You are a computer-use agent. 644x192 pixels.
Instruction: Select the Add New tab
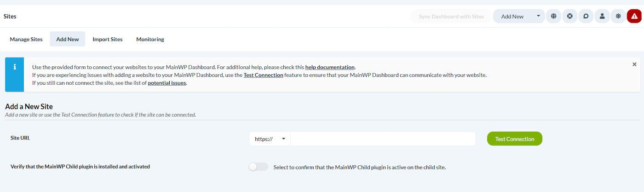pos(68,39)
